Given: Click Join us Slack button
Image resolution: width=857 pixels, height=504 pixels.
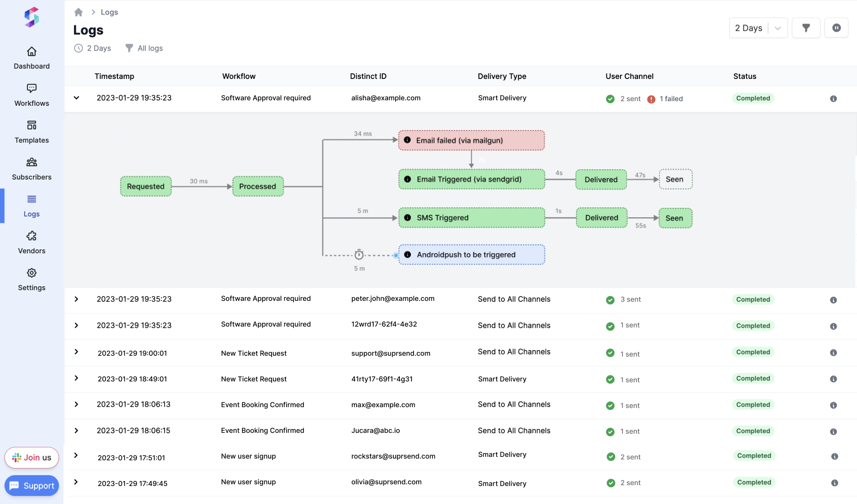Looking at the screenshot, I should pyautogui.click(x=32, y=457).
